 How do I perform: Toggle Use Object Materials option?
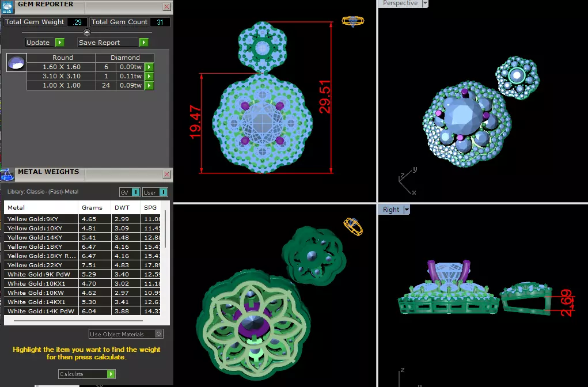coord(158,334)
